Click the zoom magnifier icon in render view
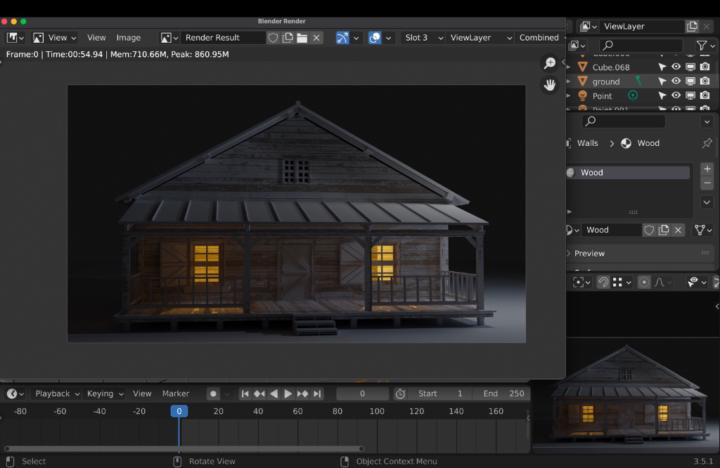 point(549,64)
